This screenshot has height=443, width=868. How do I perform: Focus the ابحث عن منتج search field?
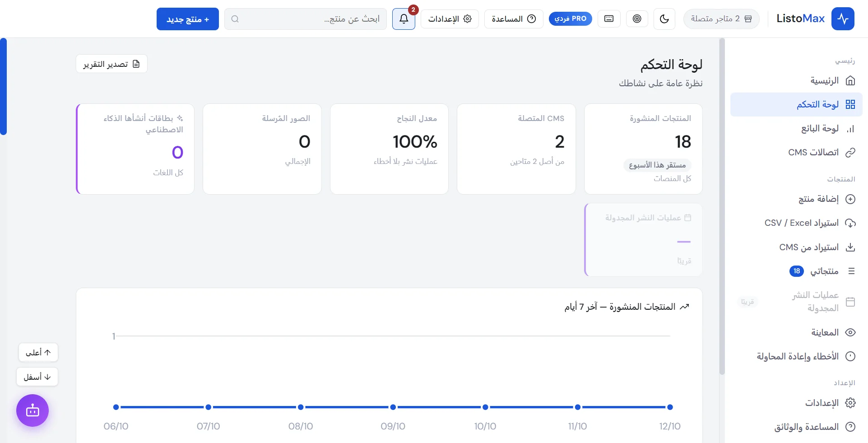click(306, 19)
